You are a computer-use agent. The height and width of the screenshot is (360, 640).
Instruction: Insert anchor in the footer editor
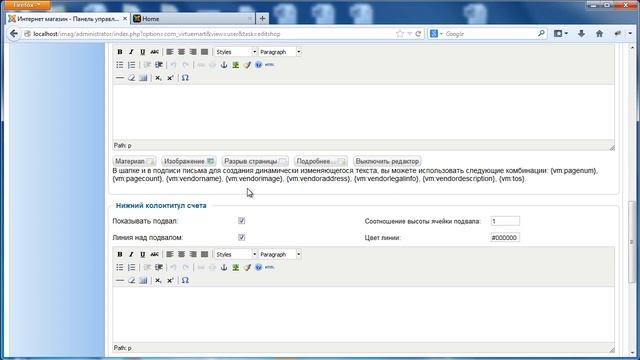pyautogui.click(x=224, y=267)
